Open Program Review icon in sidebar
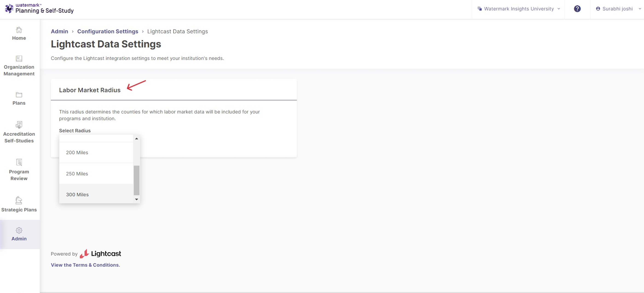 [x=19, y=162]
